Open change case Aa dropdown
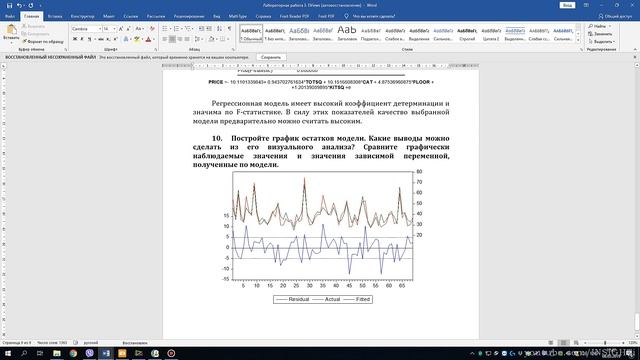The width and height of the screenshot is (640, 360). pos(139,29)
